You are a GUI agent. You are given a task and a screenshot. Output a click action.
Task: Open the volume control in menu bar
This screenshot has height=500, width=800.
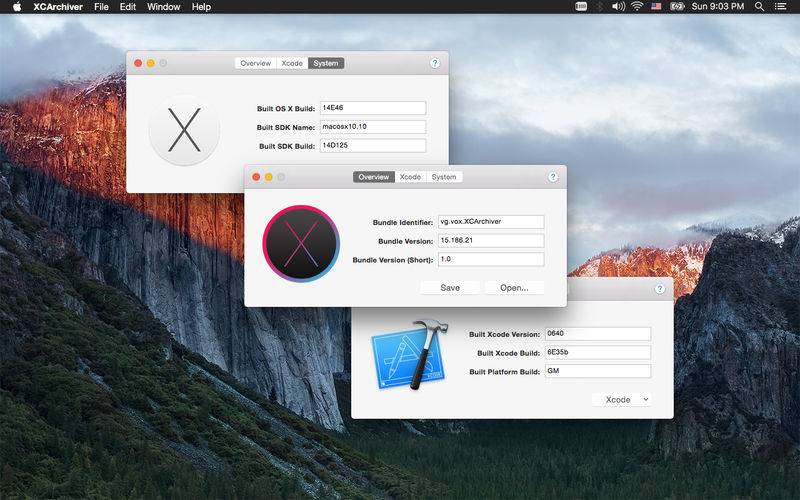[x=618, y=7]
